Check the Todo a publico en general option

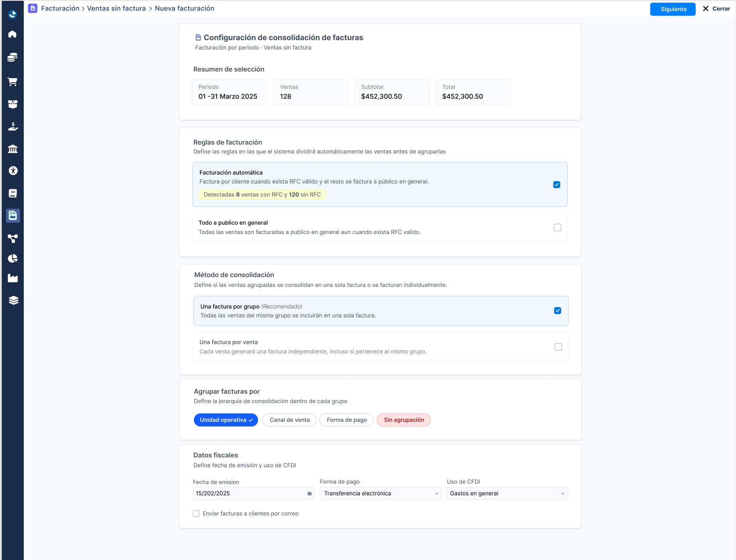pos(557,228)
